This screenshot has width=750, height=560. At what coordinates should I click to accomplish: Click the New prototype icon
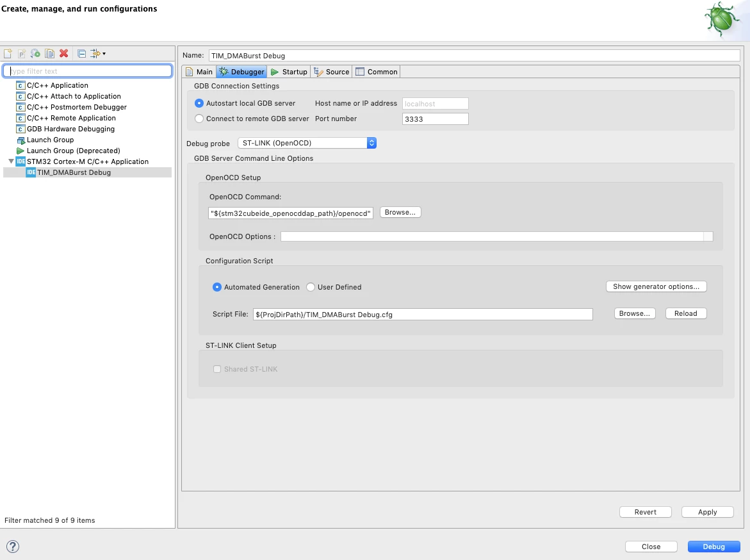click(22, 54)
